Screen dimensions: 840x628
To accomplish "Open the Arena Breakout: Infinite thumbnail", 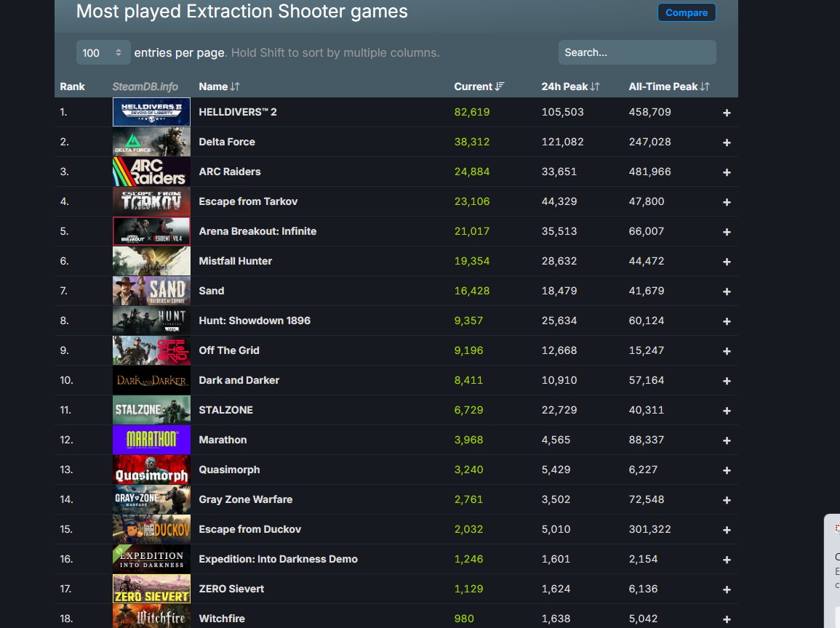I will coord(151,231).
